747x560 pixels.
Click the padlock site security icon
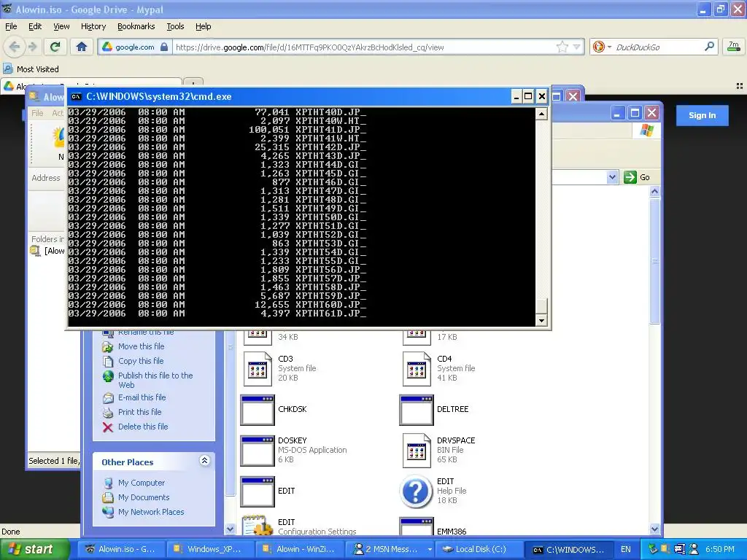(x=164, y=47)
